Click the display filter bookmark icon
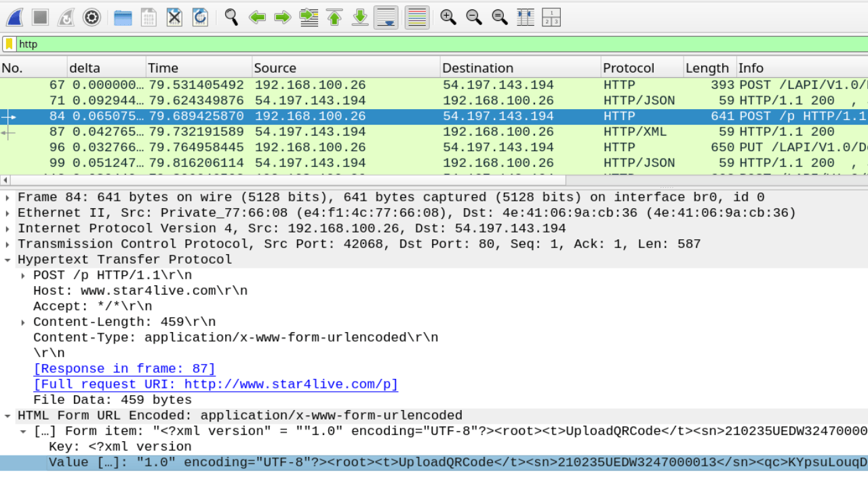 pyautogui.click(x=9, y=44)
